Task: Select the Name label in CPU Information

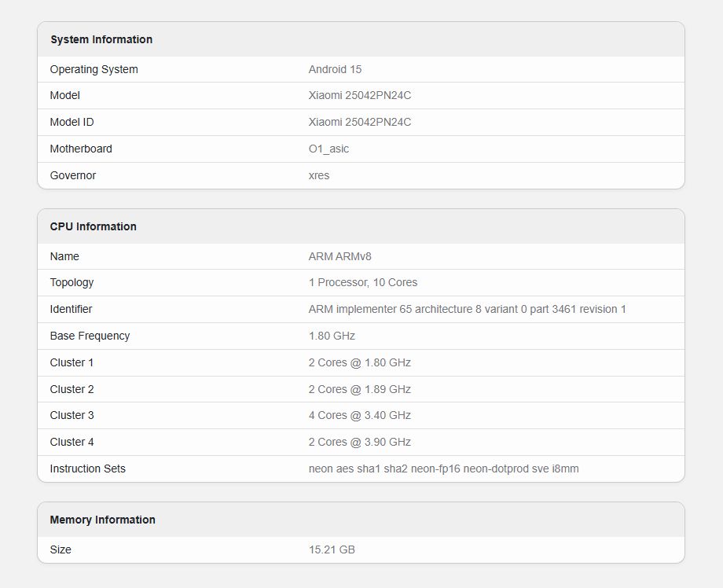Action: (64, 256)
